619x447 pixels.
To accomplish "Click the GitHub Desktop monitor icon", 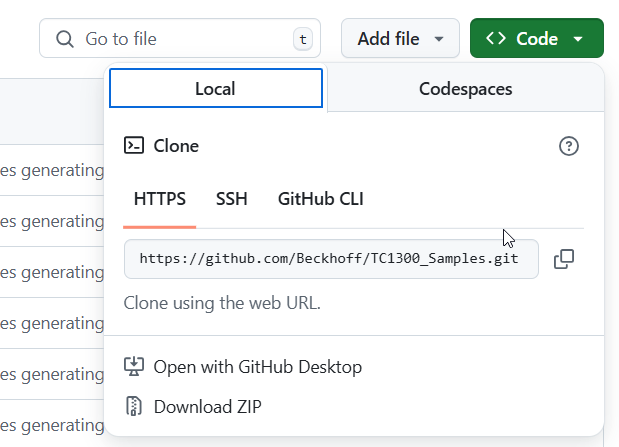I will point(134,367).
